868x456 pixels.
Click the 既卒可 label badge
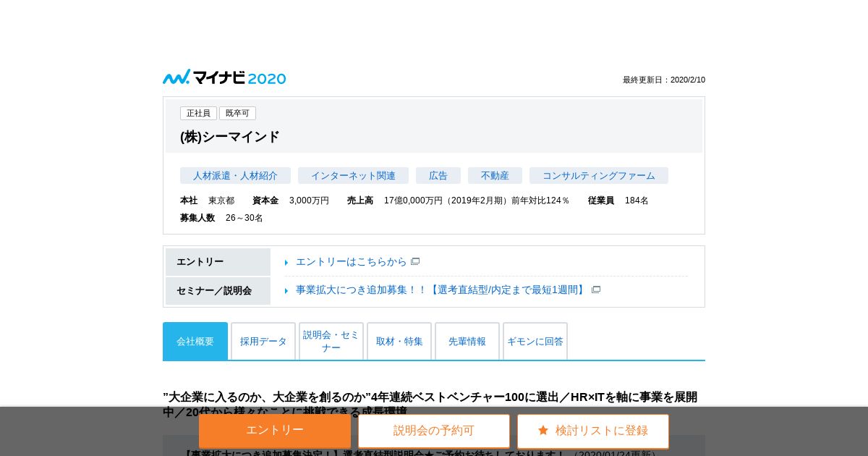[x=237, y=114]
